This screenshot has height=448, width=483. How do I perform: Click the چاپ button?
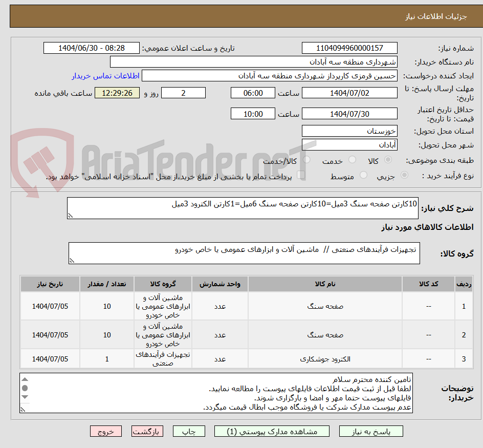pyautogui.click(x=188, y=431)
